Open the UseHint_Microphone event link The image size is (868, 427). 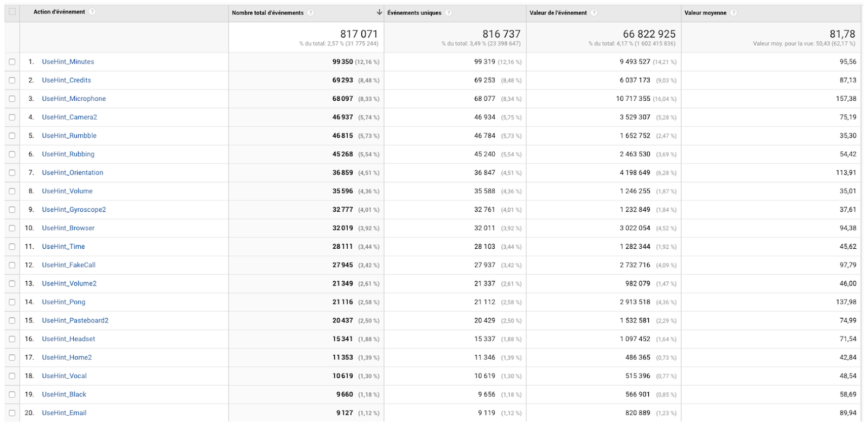[x=74, y=99]
